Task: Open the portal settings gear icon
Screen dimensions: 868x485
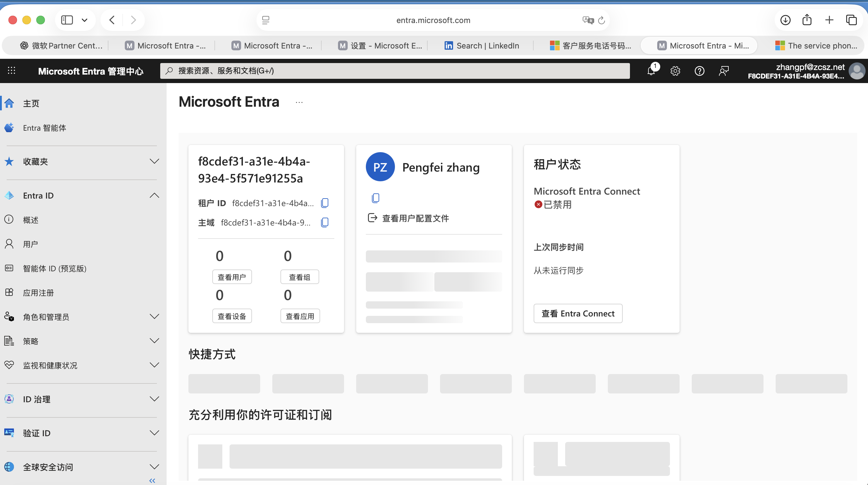Action: 675,71
